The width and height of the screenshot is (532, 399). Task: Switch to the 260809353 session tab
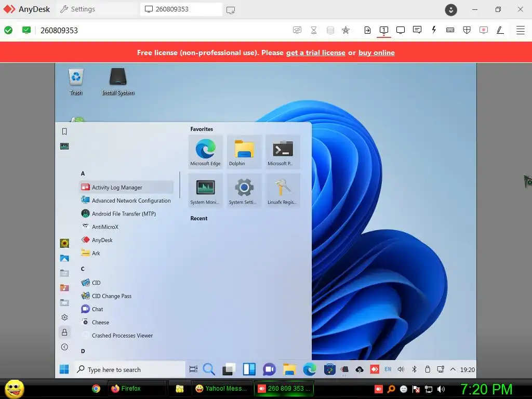[x=181, y=9]
